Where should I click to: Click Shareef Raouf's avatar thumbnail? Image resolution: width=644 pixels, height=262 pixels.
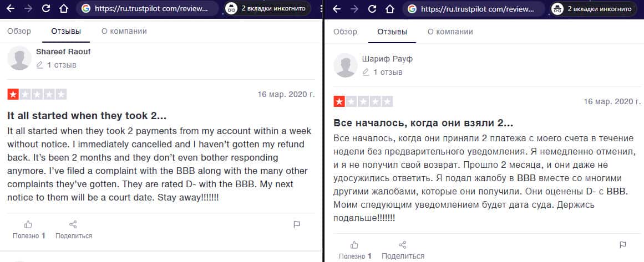click(x=19, y=58)
